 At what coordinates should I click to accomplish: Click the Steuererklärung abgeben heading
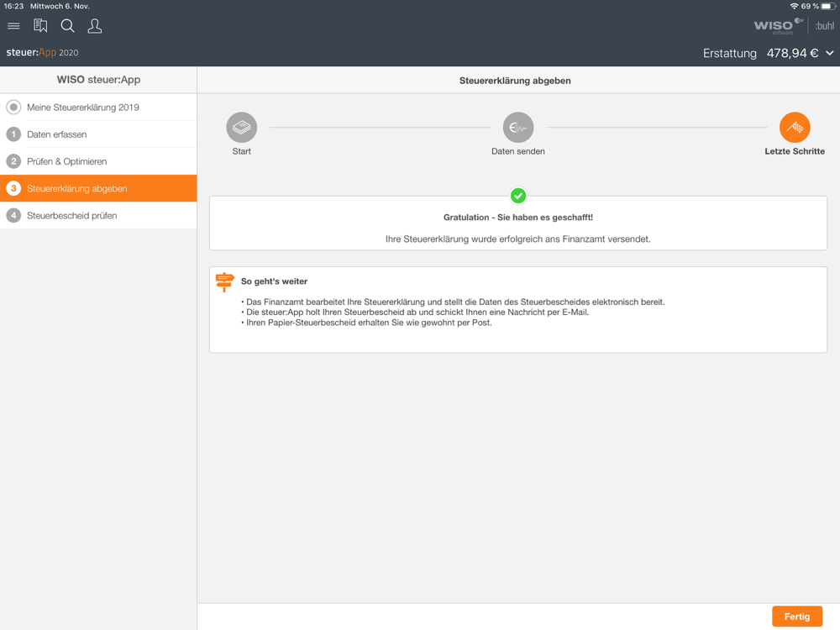(x=515, y=81)
